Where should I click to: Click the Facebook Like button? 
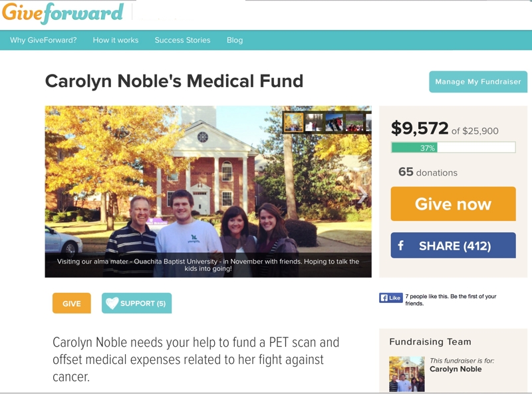pyautogui.click(x=391, y=298)
